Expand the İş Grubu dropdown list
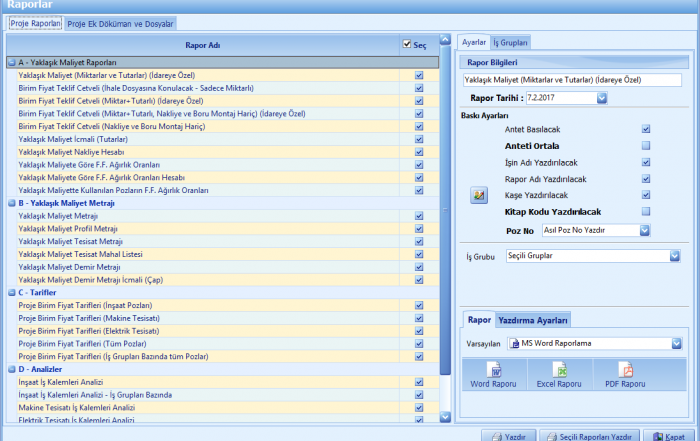 coord(677,255)
